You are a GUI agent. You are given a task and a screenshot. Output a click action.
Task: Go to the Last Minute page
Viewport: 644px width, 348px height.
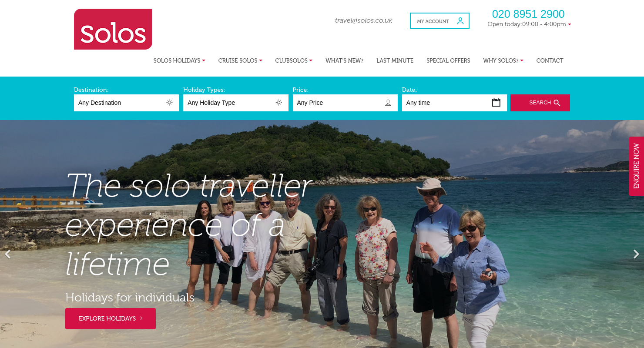point(395,60)
